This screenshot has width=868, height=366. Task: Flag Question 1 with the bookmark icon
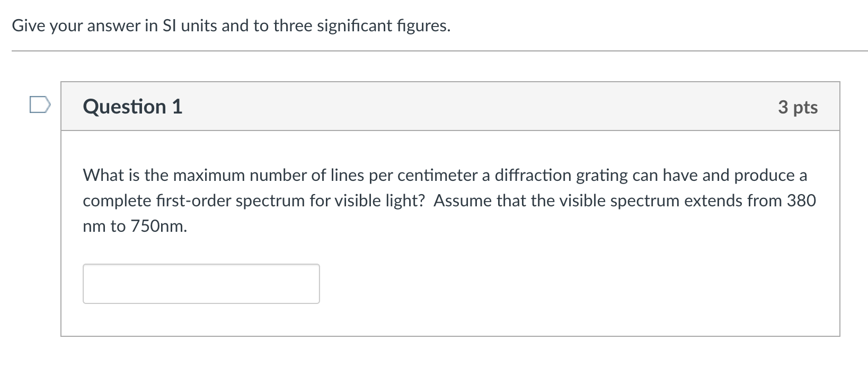(40, 105)
